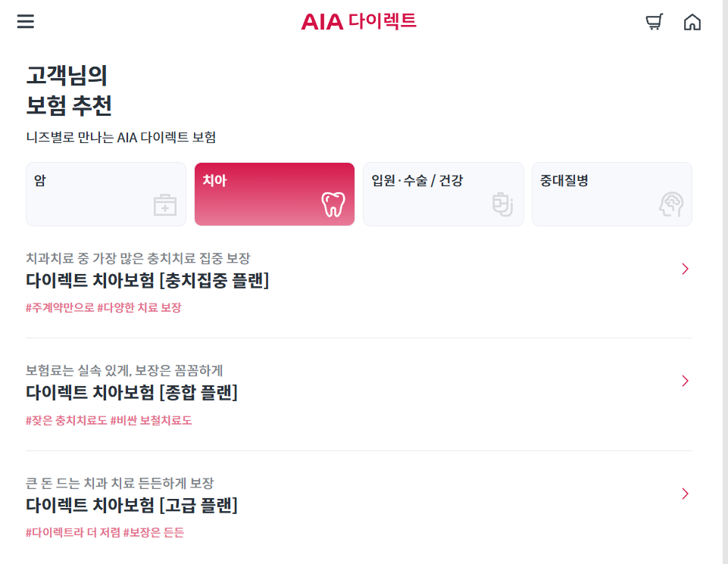Screen dimensions: 728x564
Task: Click the home icon
Action: (692, 21)
